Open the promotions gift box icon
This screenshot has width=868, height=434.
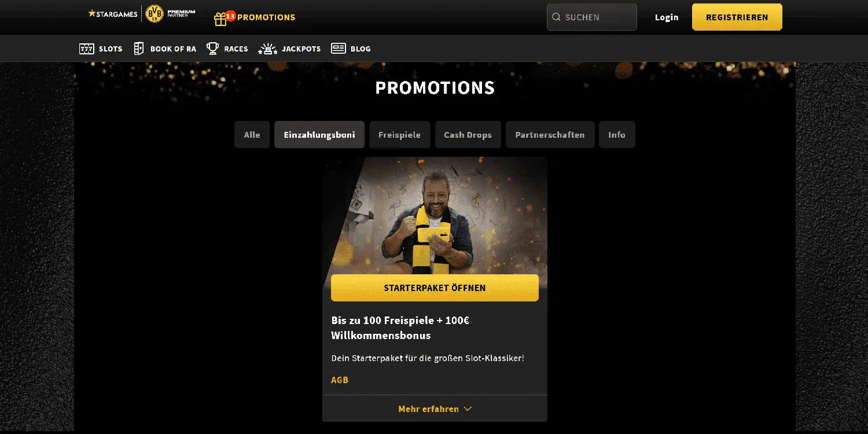click(220, 19)
